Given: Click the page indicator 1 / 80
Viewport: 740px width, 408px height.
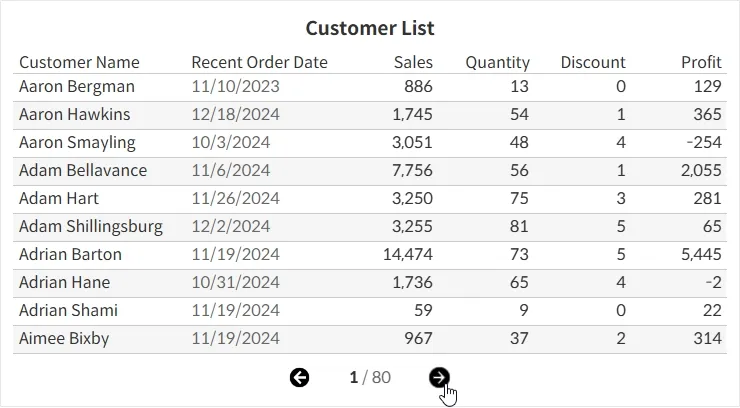Looking at the screenshot, I should pyautogui.click(x=369, y=377).
